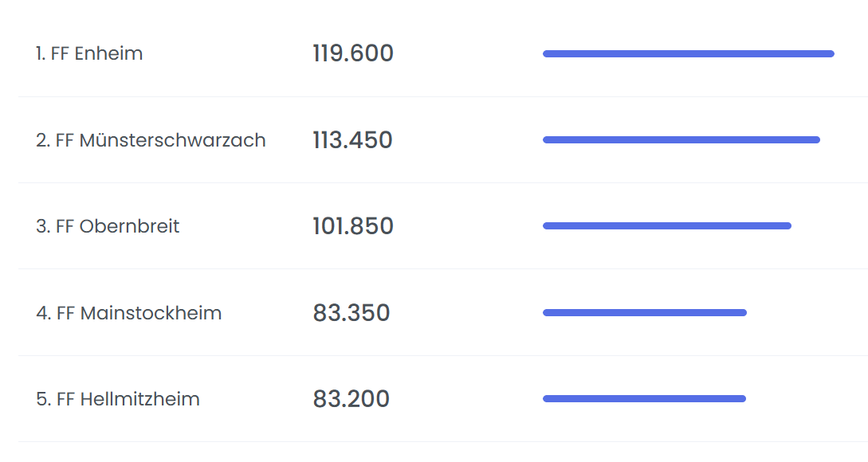Click the 101.850 score number
The height and width of the screenshot is (462, 868).
pos(353,226)
